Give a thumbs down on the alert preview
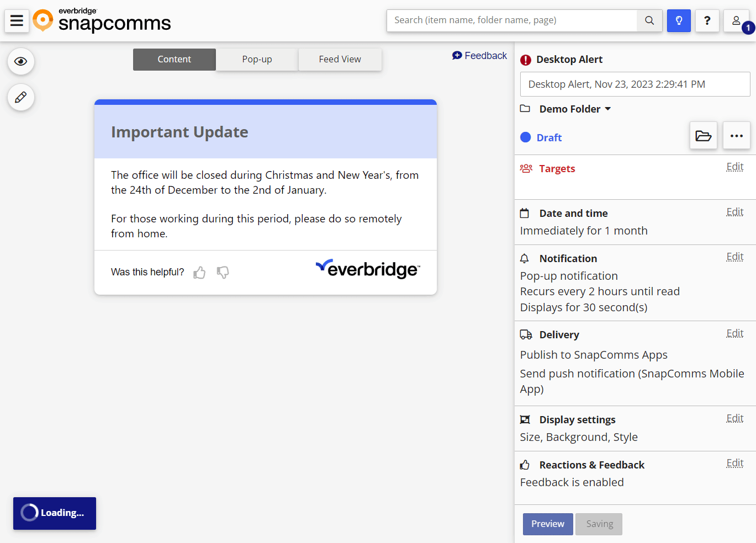Viewport: 756px width, 543px height. tap(223, 272)
